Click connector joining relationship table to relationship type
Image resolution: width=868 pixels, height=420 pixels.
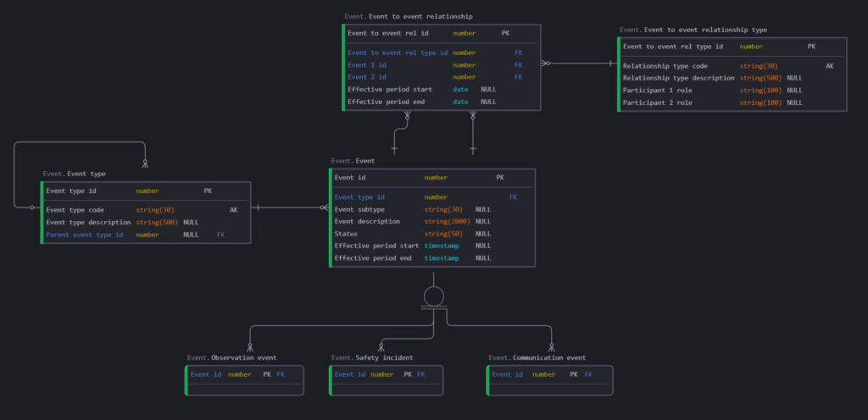pos(578,63)
